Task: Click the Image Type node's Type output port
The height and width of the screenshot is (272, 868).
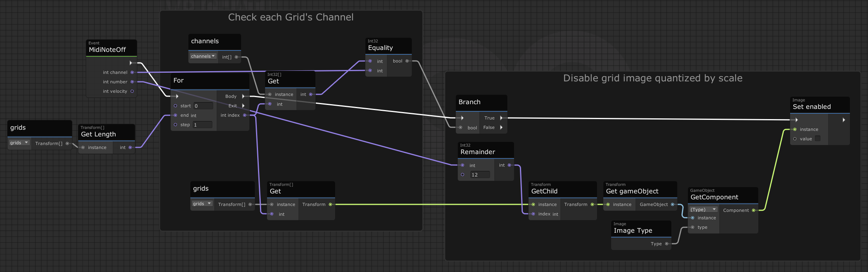Action: pyautogui.click(x=667, y=244)
